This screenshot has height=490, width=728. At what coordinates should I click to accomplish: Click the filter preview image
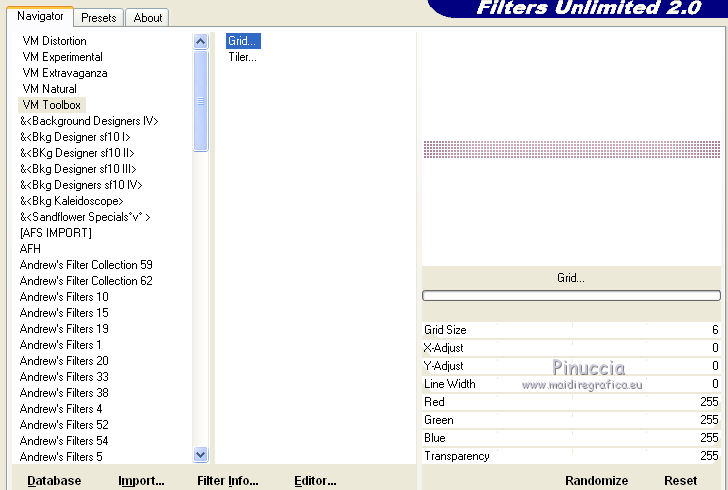[572, 150]
